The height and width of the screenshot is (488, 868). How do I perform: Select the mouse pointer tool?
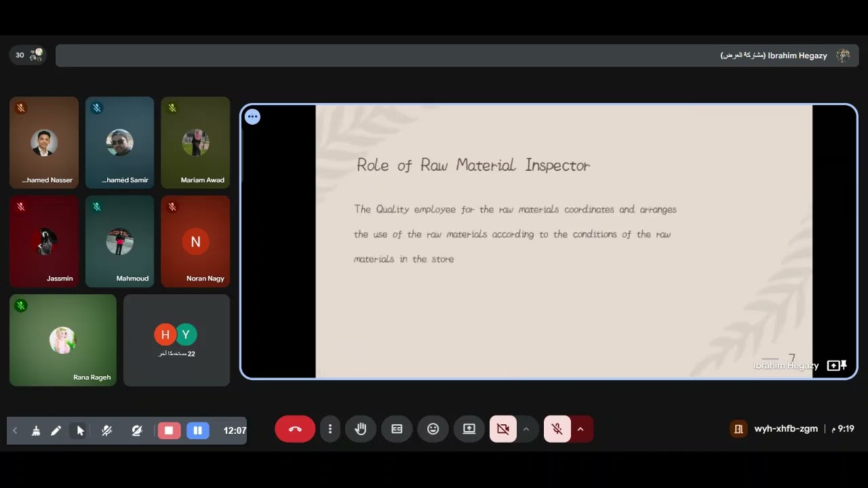tap(80, 430)
